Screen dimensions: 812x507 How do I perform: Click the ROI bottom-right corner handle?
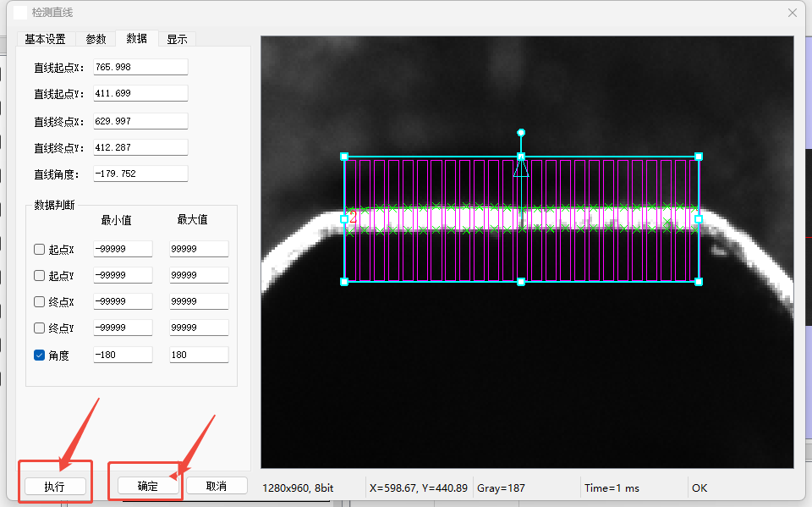(x=699, y=281)
